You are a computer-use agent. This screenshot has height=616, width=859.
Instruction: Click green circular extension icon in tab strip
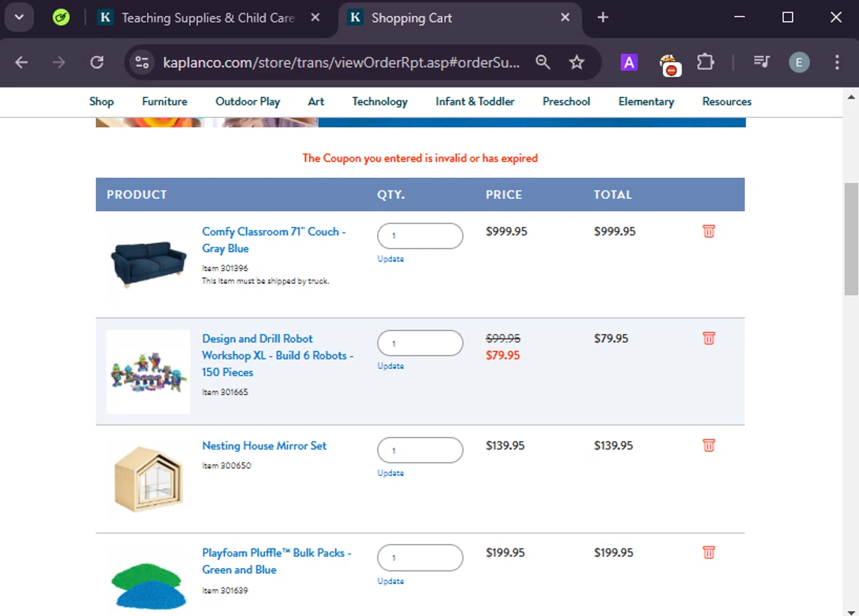[x=61, y=17]
